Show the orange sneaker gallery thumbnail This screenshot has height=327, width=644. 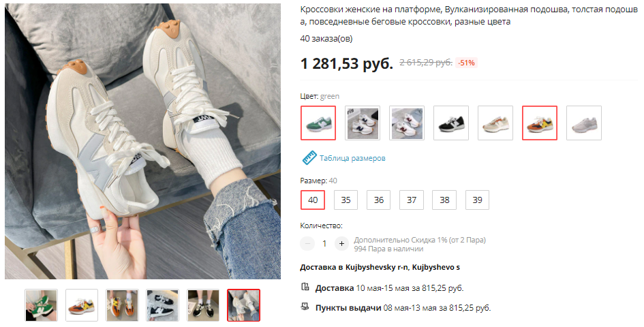pyautogui.click(x=82, y=305)
